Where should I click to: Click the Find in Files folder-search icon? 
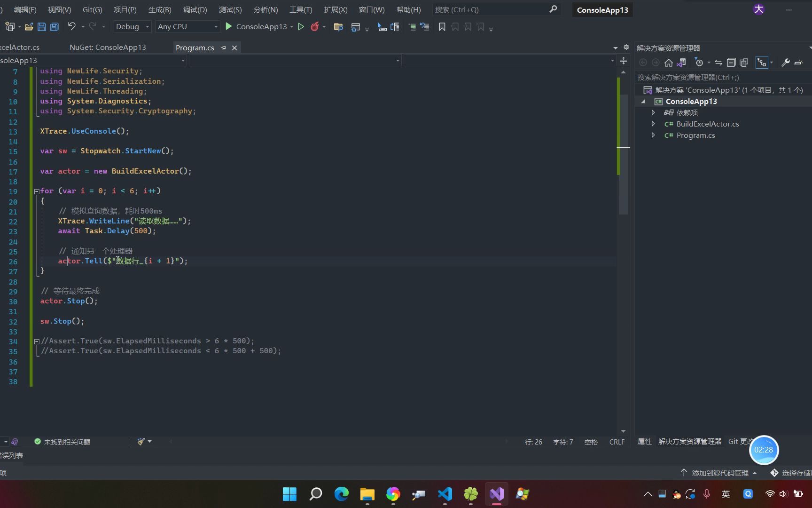(x=338, y=27)
